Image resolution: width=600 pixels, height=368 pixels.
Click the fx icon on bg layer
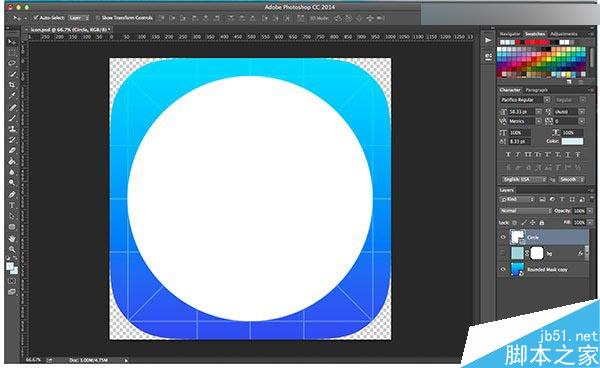tap(580, 253)
